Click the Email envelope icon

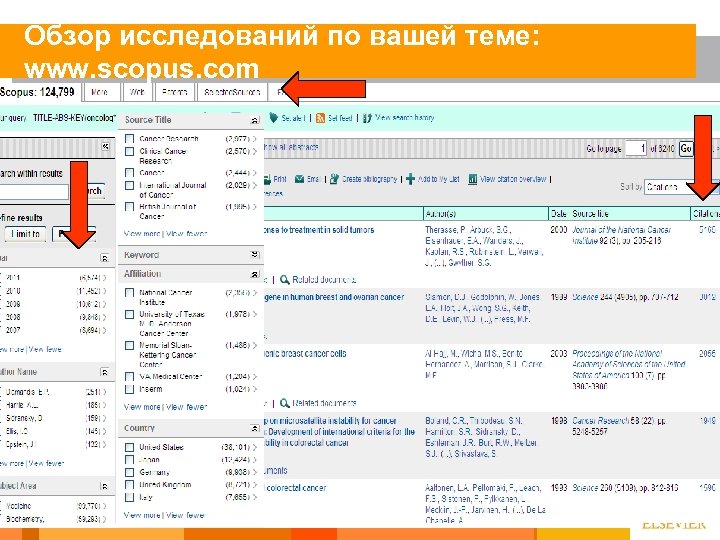pos(299,179)
